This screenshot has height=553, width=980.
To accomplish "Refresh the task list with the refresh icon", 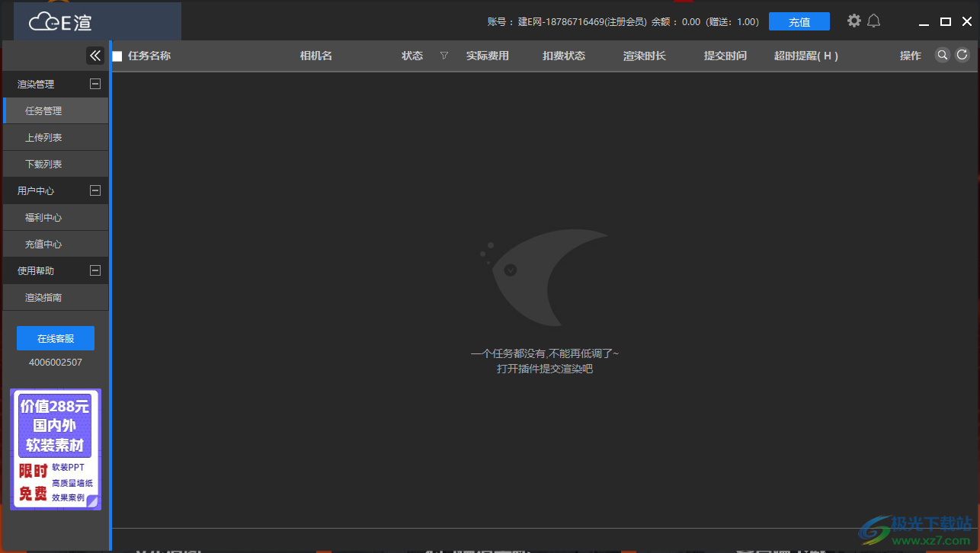I will [962, 55].
